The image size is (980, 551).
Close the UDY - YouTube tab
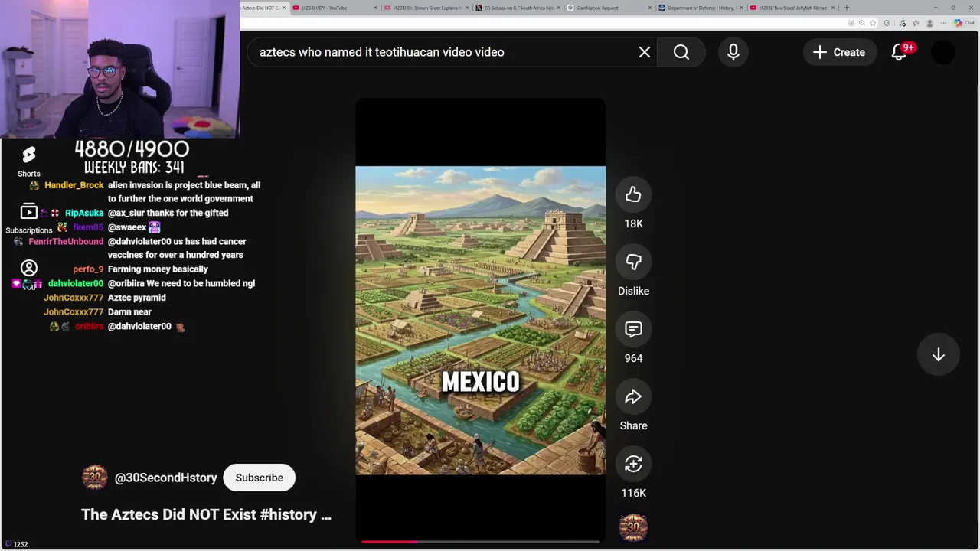(x=376, y=8)
